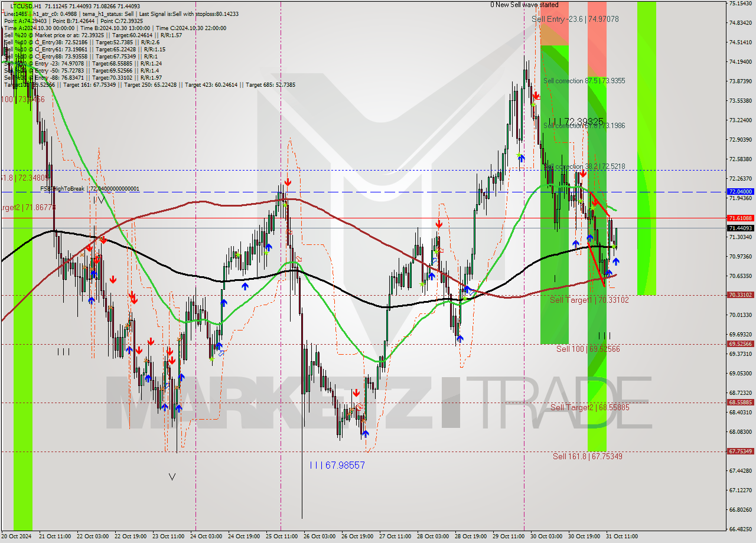Click the '28 Oct 03:00' time label

pyautogui.click(x=433, y=537)
